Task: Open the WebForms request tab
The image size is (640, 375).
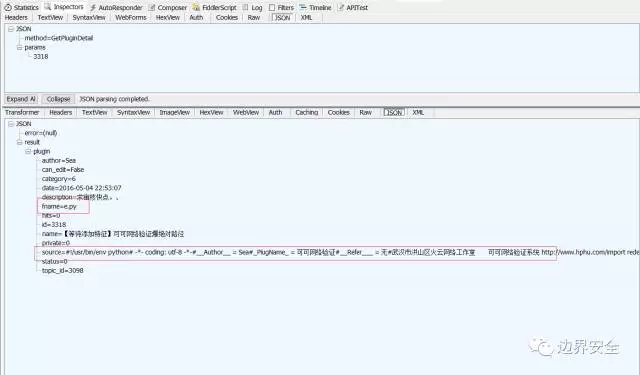Action: [131, 18]
